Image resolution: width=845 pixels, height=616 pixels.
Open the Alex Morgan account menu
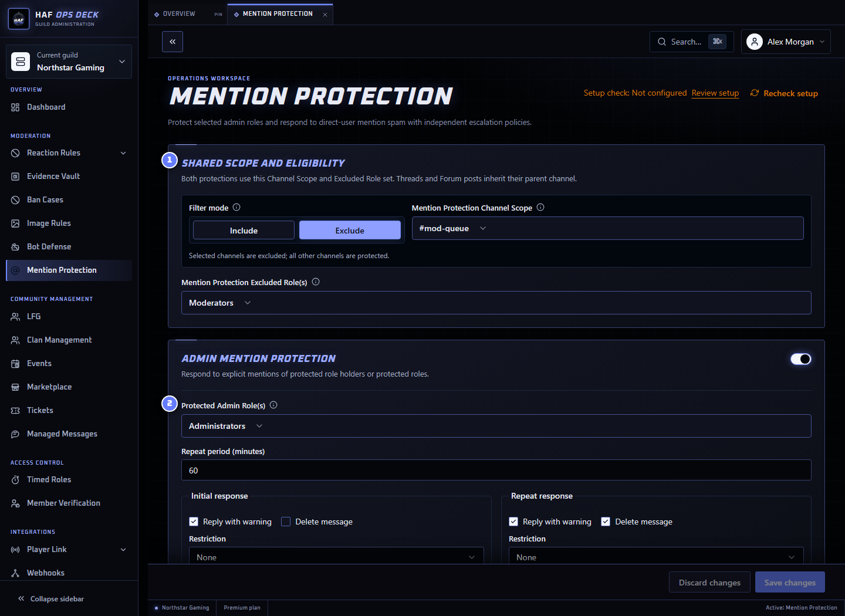(786, 42)
